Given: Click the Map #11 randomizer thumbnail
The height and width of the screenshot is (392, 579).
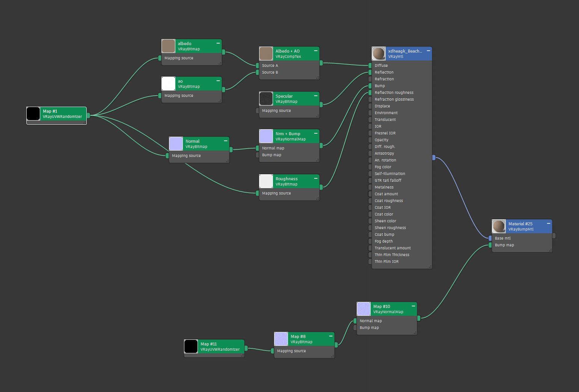Looking at the screenshot, I should 191,347.
